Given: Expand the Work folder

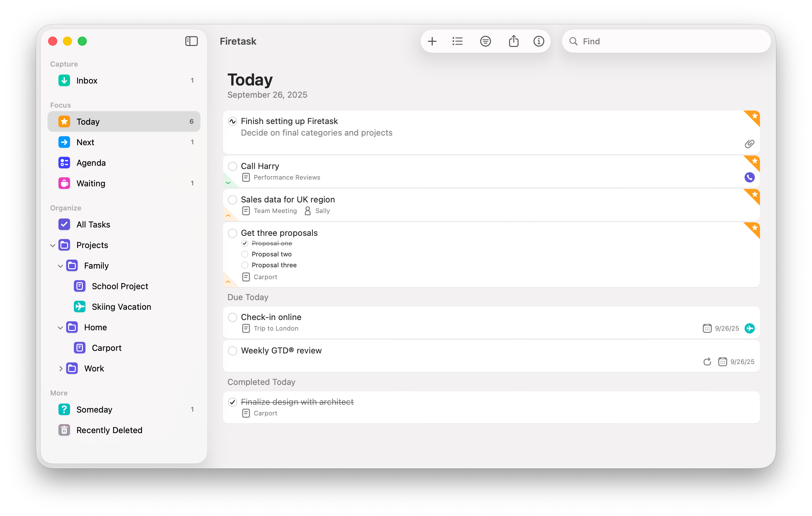Looking at the screenshot, I should (x=61, y=369).
